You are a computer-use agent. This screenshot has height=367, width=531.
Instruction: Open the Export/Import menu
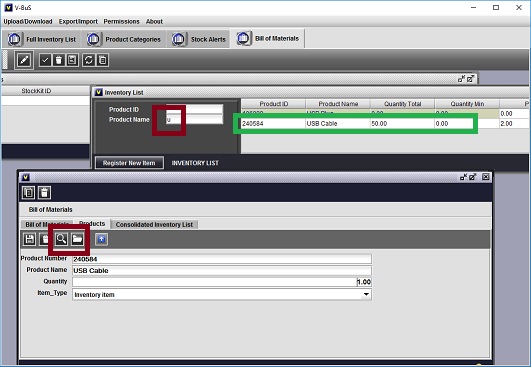78,21
